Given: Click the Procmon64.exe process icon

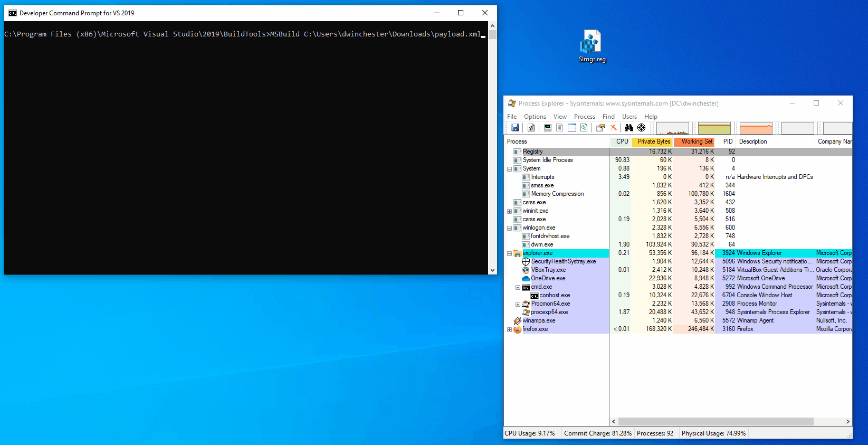Looking at the screenshot, I should [526, 304].
